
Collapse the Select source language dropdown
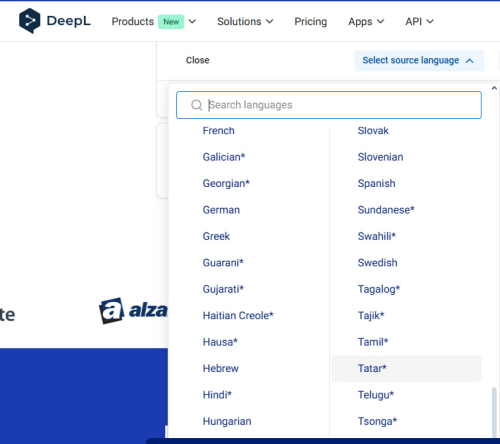419,61
